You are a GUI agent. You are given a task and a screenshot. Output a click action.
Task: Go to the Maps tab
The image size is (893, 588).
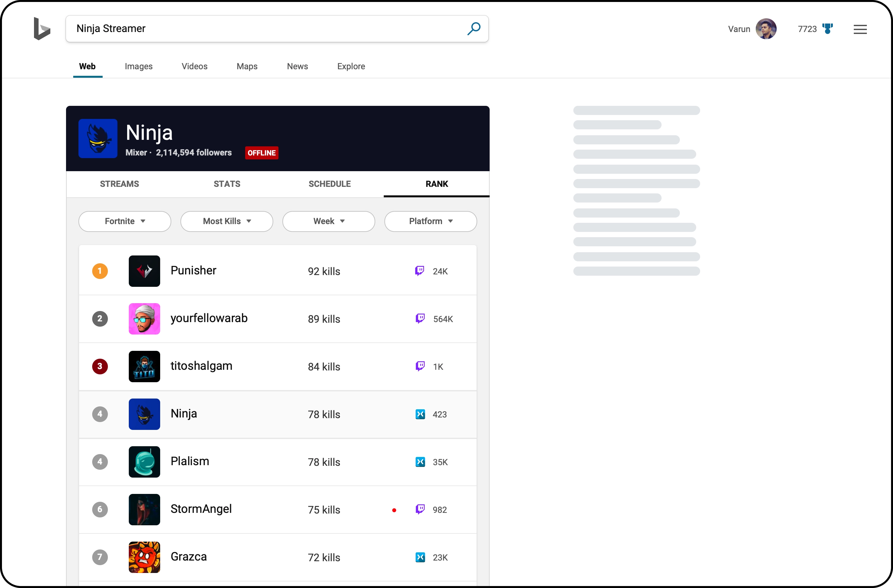tap(247, 66)
